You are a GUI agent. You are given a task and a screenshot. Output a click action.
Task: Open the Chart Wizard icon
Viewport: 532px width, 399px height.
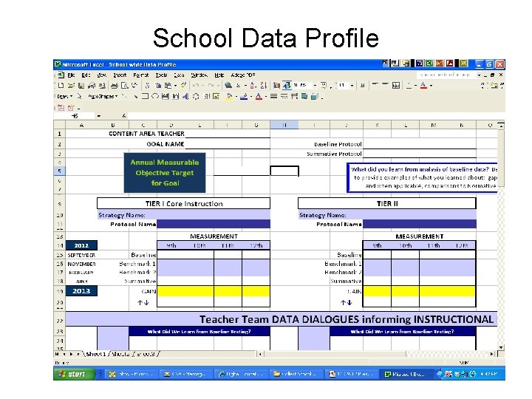tap(276, 86)
